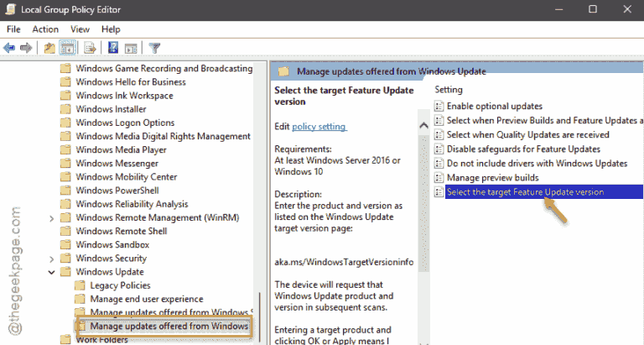Image resolution: width=644 pixels, height=345 pixels.
Task: Expand the Windows Security tree node
Action: click(51, 259)
